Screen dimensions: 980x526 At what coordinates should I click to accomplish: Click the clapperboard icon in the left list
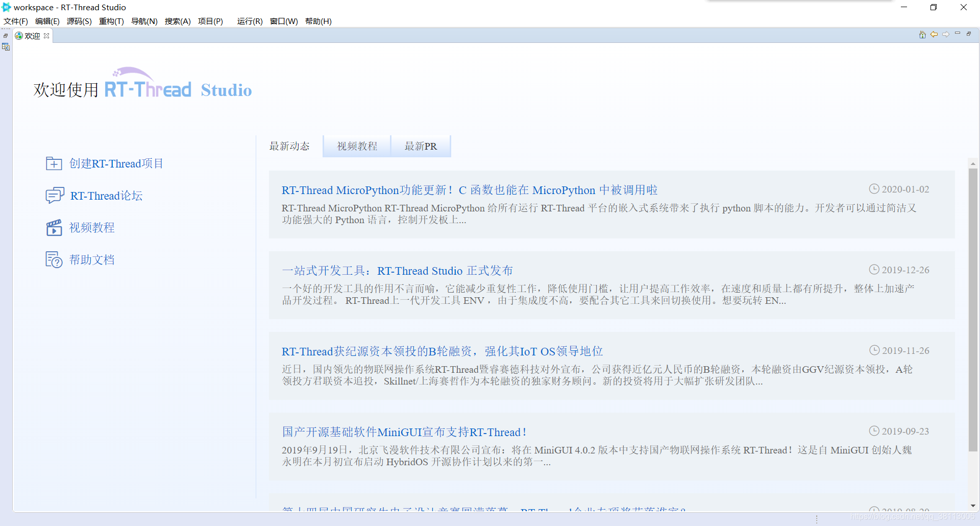point(54,228)
